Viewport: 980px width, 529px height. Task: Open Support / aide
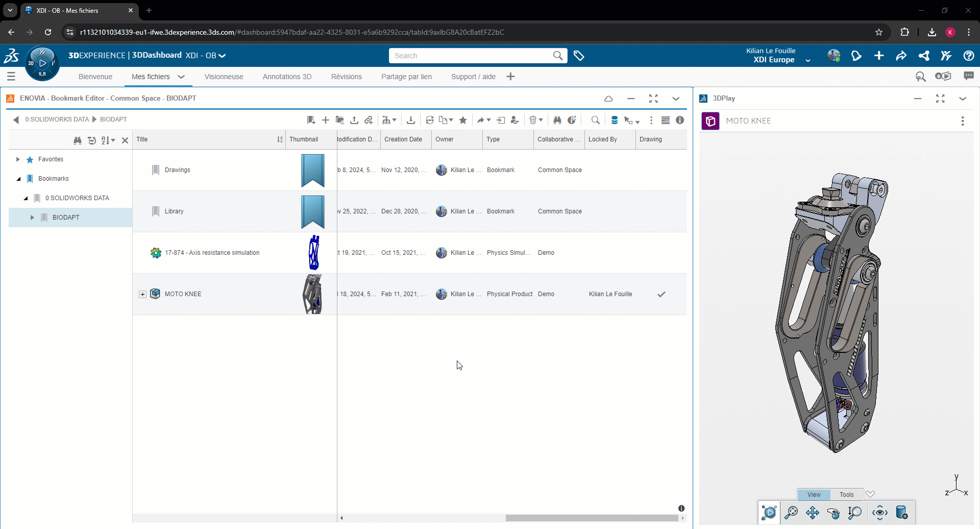tap(473, 77)
